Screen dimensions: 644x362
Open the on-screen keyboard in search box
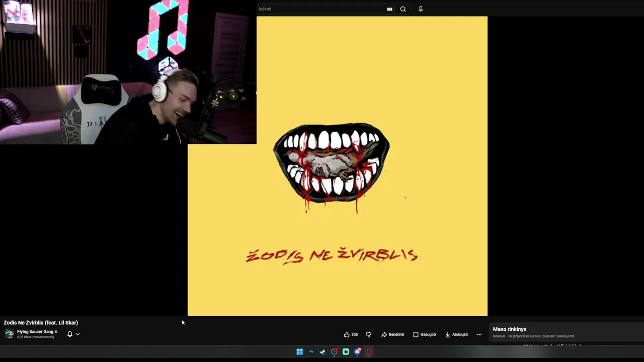pyautogui.click(x=389, y=9)
